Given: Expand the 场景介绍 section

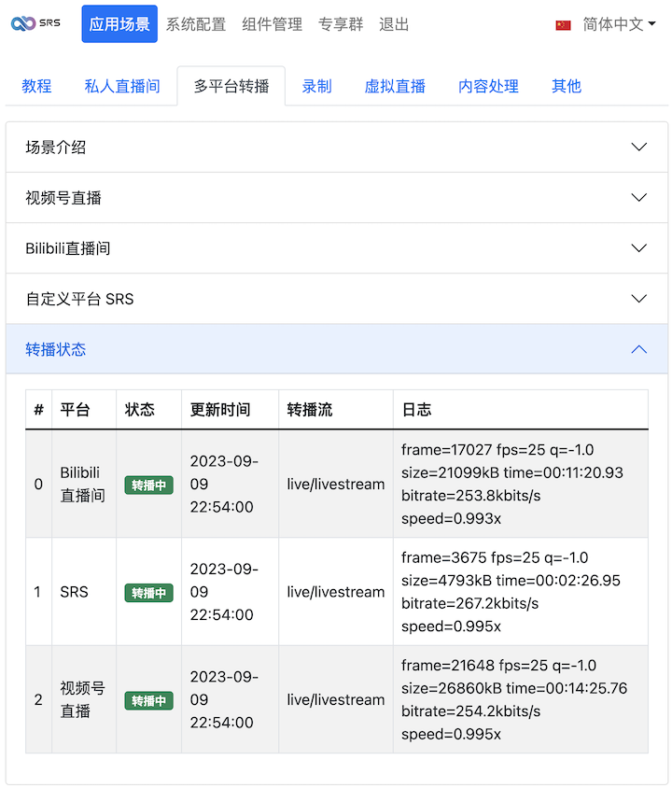Looking at the screenshot, I should 336,148.
